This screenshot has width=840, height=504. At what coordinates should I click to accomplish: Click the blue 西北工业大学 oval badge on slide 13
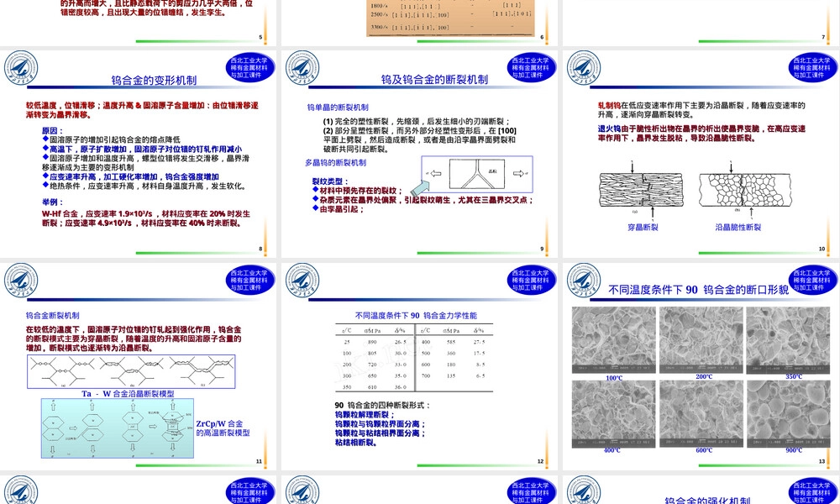tap(812, 280)
